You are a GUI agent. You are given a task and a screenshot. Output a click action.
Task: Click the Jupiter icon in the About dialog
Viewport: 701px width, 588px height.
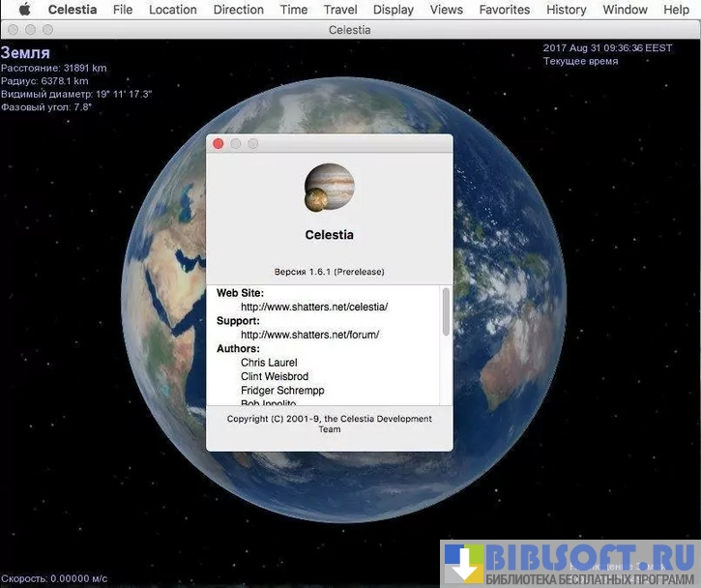[329, 188]
